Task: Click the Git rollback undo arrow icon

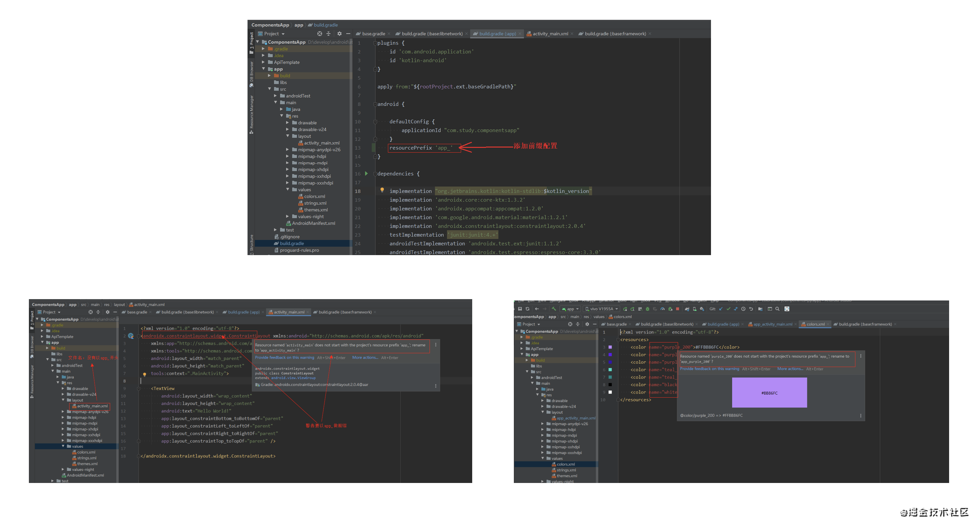Action: (x=751, y=309)
